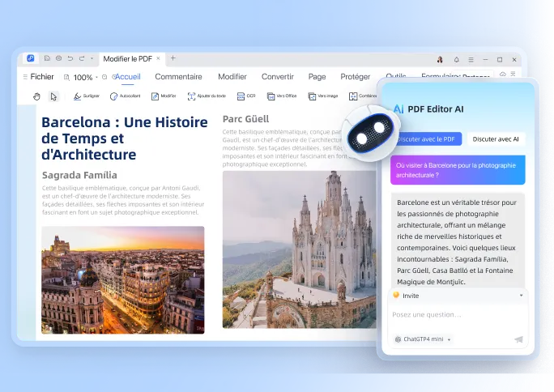Choose the Autocollant sticker tool
The width and height of the screenshot is (554, 392).
click(125, 96)
